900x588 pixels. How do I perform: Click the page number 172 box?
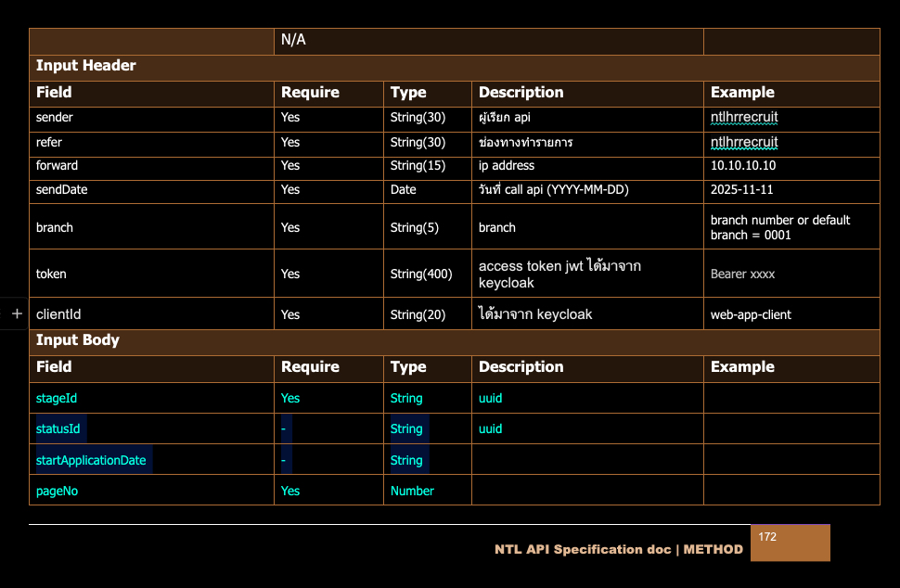[x=790, y=543]
